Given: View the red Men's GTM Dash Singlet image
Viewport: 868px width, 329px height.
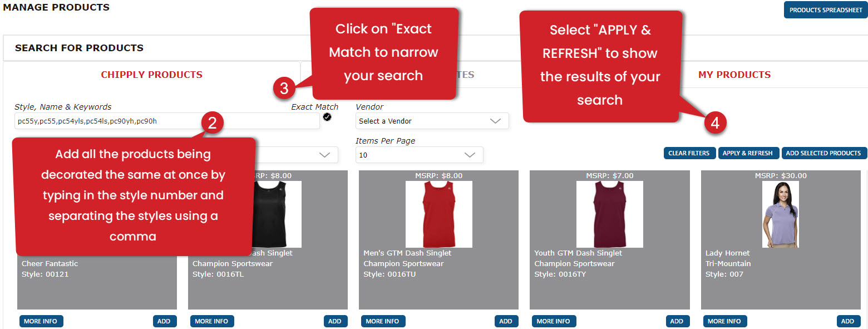Looking at the screenshot, I should point(438,214).
